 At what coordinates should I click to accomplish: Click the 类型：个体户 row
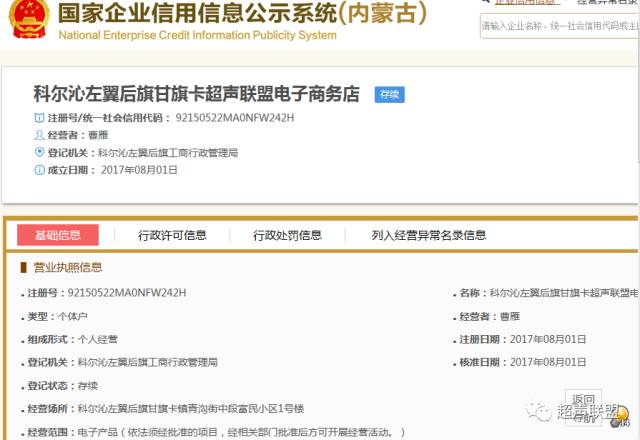[x=57, y=316]
